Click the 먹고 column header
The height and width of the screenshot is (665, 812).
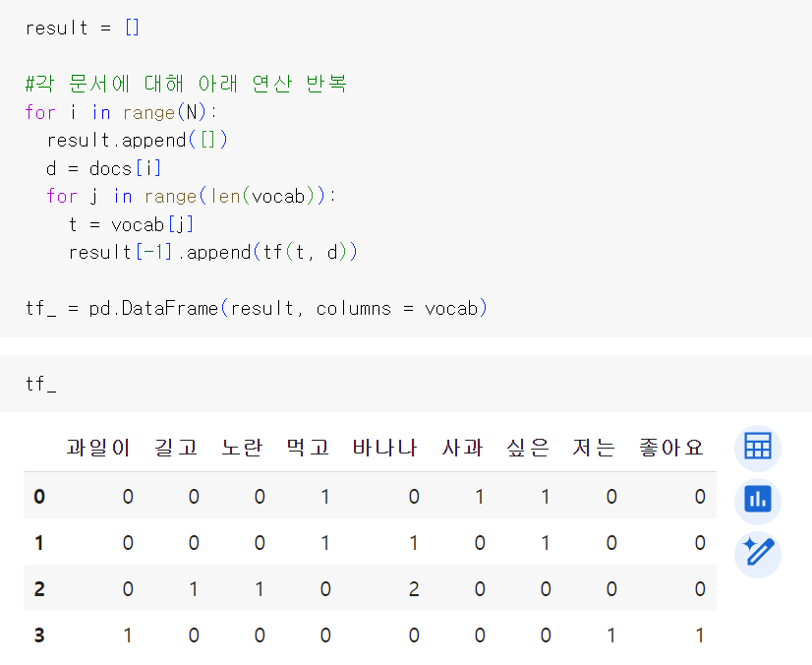tap(308, 448)
